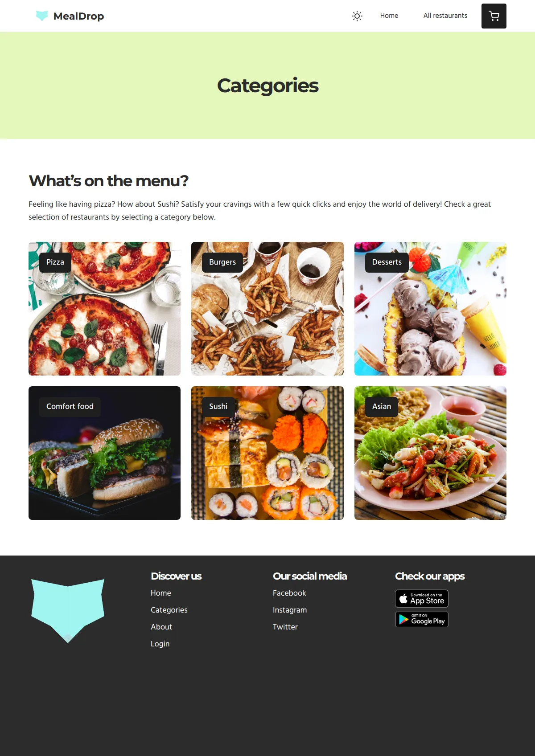
Task: Select the Burgers category card
Action: (267, 309)
